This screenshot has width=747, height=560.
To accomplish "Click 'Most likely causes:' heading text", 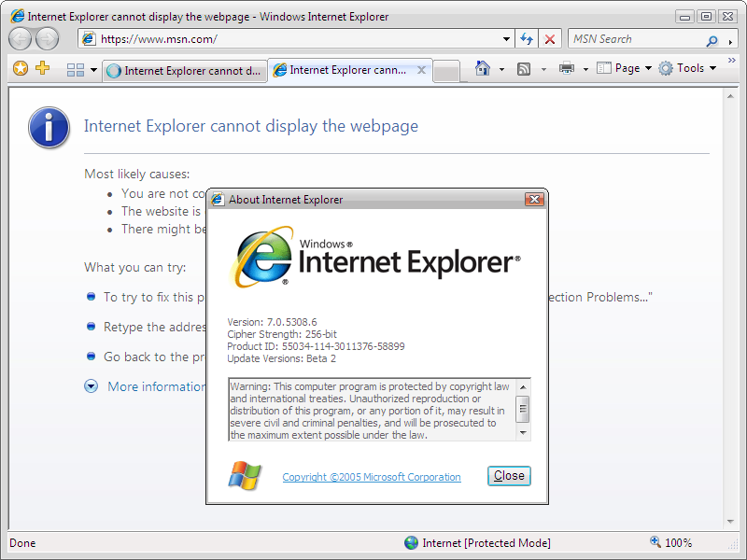I will [136, 174].
